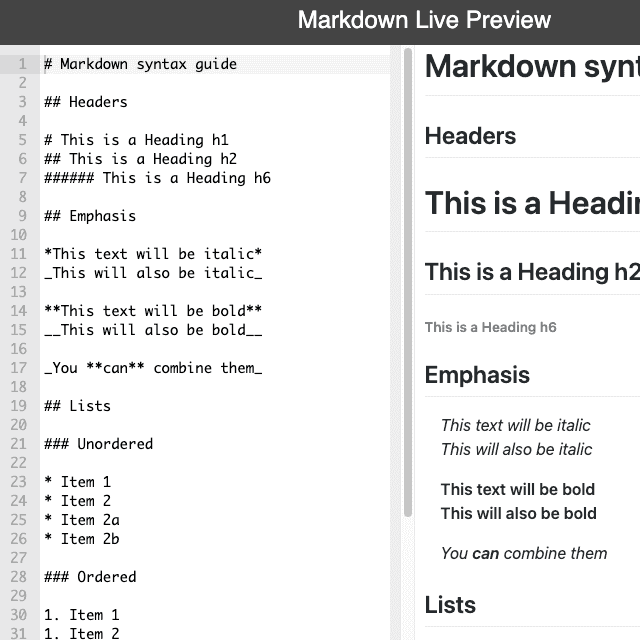
Task: Click the editor's vertical scrollbar thumb
Action: (408, 282)
